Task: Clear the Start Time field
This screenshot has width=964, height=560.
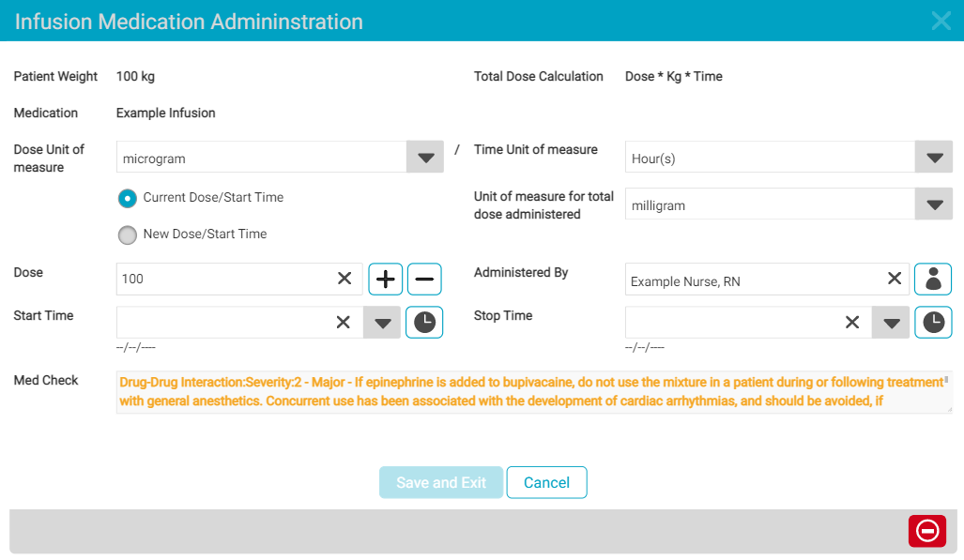Action: pos(344,322)
